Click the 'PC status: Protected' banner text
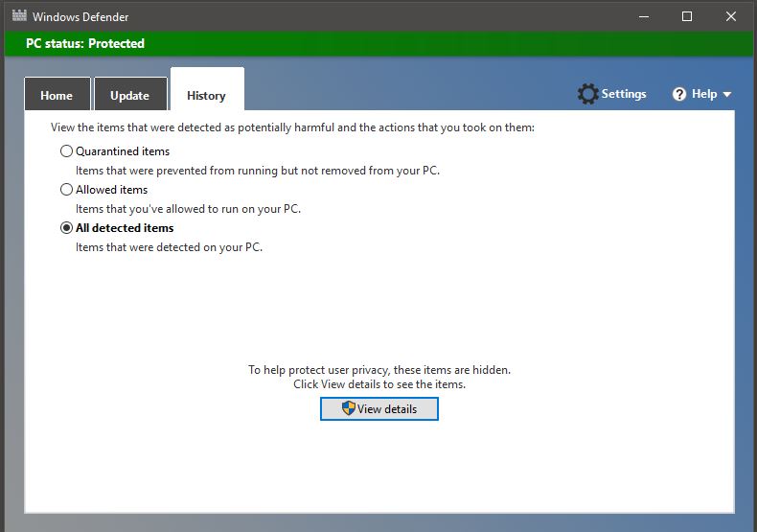 (85, 43)
